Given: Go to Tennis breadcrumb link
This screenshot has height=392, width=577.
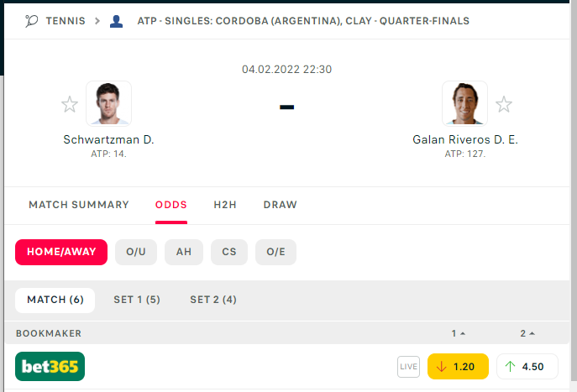Looking at the screenshot, I should tap(65, 20).
